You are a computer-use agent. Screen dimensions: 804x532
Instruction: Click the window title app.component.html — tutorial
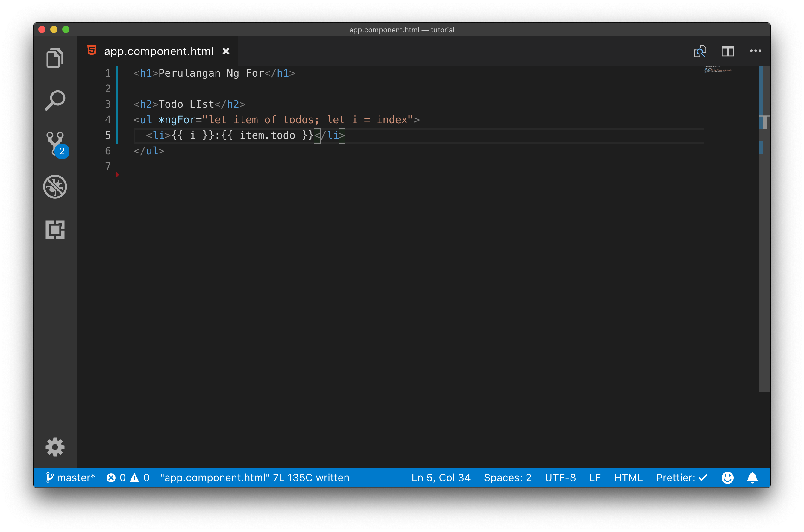pos(402,30)
